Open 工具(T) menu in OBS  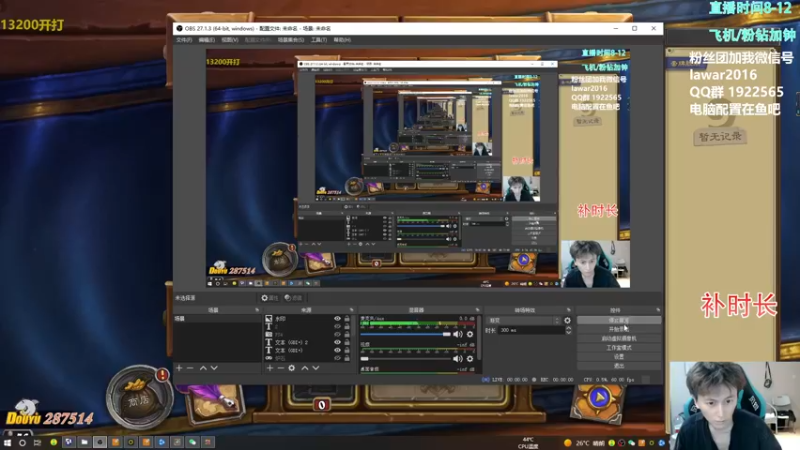(319, 40)
